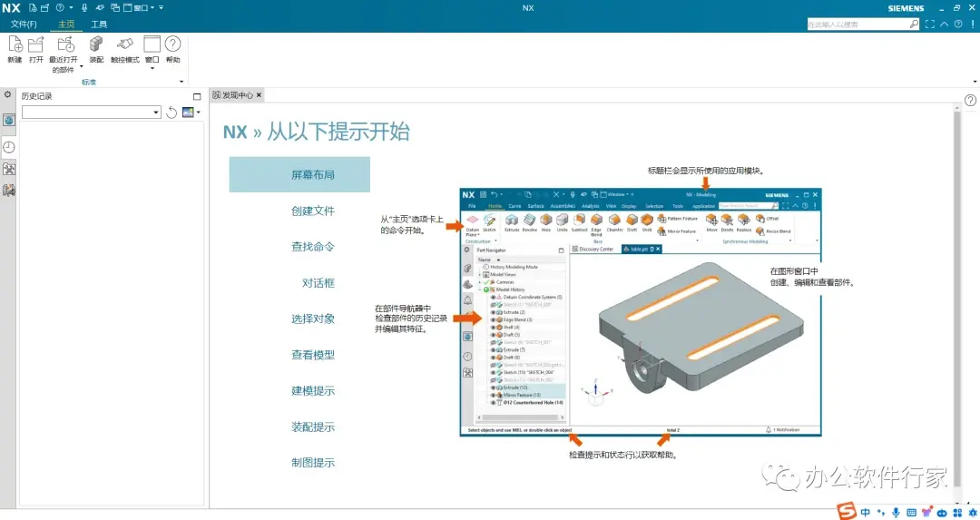This screenshot has height=520, width=980.
Task: Open the 选择对象 tip
Action: coord(312,319)
